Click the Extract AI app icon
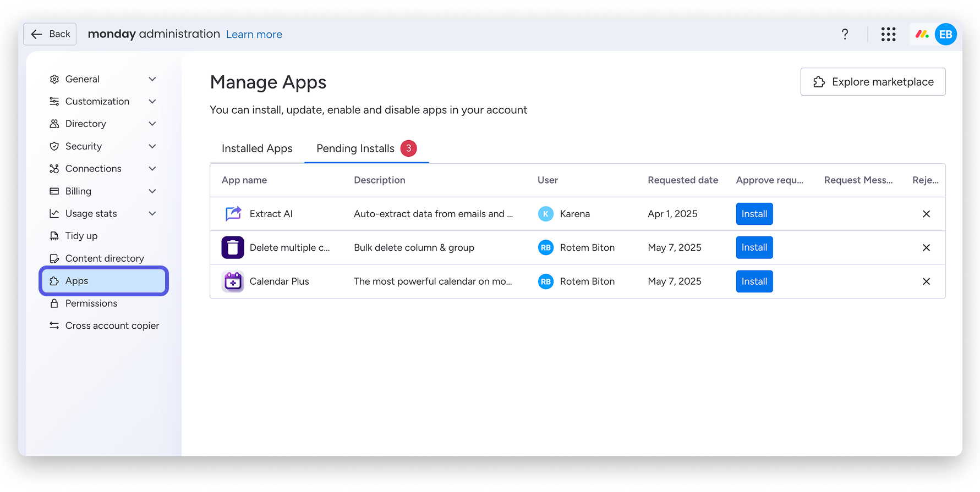The width and height of the screenshot is (980, 492). [x=233, y=213]
